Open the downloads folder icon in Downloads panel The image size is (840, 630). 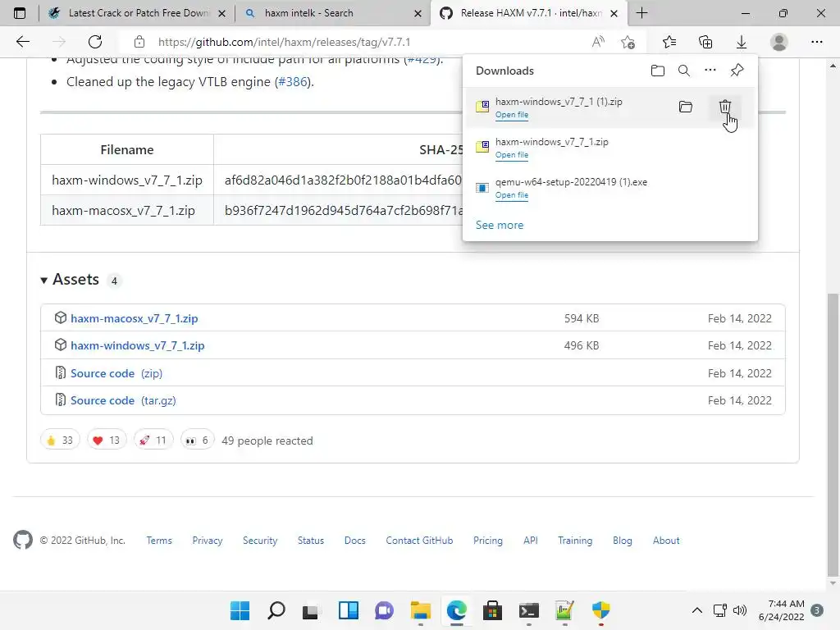click(657, 71)
